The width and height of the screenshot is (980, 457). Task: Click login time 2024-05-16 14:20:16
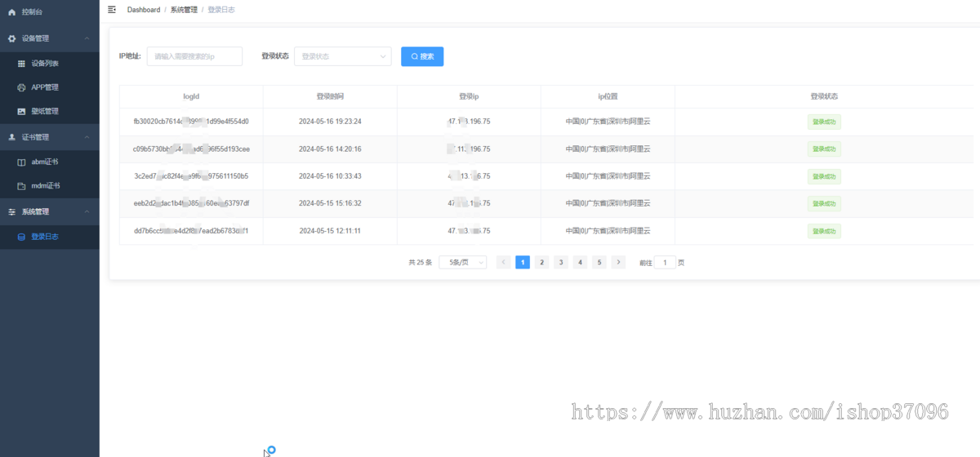pos(330,149)
